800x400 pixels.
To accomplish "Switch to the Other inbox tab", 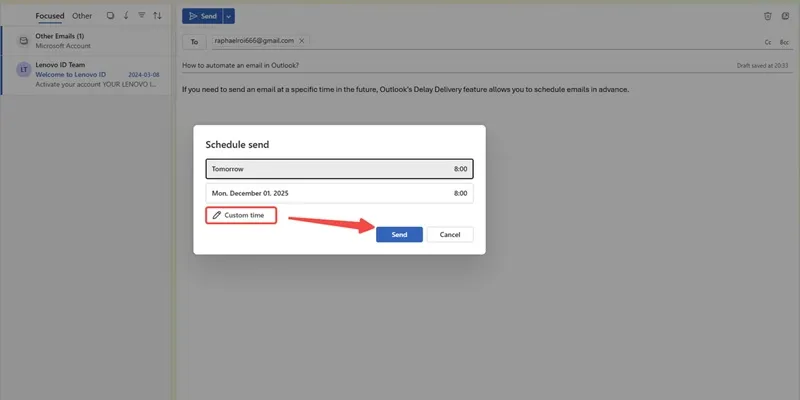I will coord(82,16).
